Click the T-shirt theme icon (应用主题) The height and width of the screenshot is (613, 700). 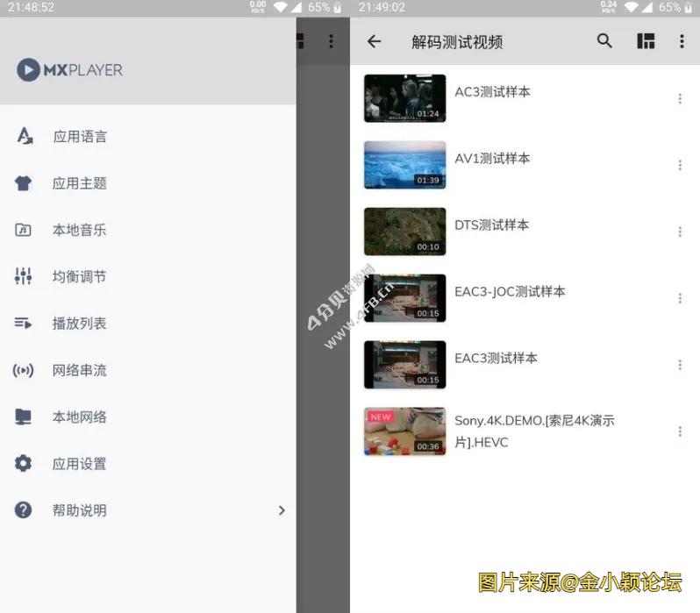tap(23, 183)
